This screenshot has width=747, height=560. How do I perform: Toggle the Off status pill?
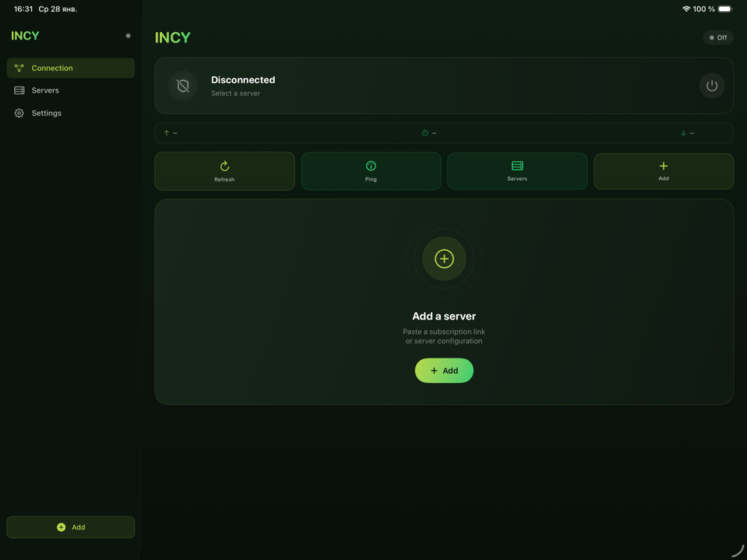pyautogui.click(x=718, y=37)
